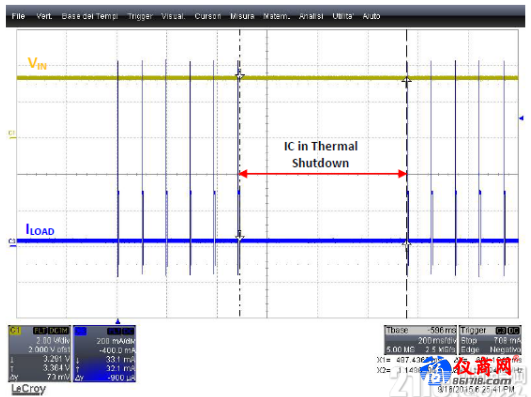Click the blue trigger position marker below grid
This screenshot has width=531, height=397.
(118, 321)
